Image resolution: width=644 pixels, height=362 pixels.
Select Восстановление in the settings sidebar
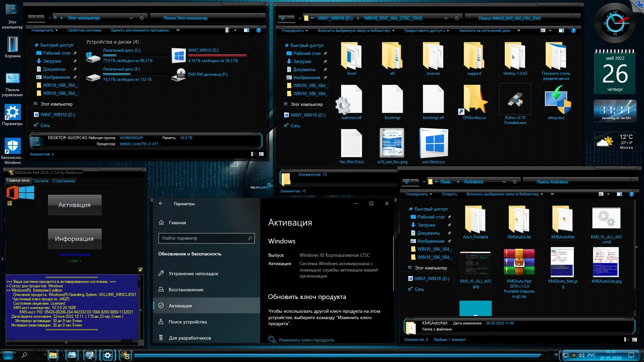point(186,290)
